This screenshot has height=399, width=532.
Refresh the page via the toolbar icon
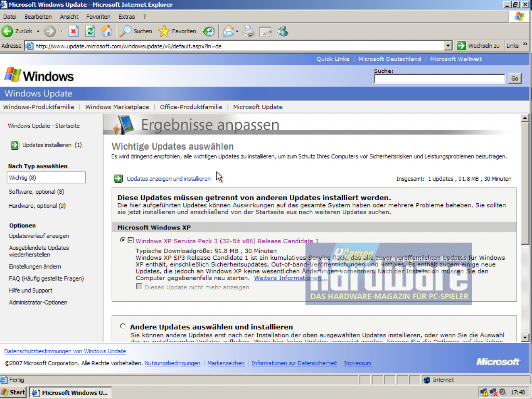(x=90, y=31)
